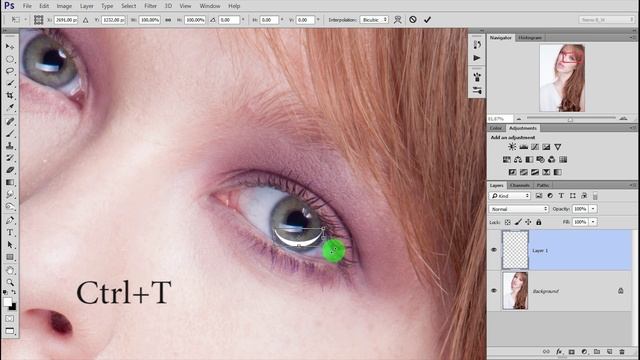Open the Image menu

64,6
